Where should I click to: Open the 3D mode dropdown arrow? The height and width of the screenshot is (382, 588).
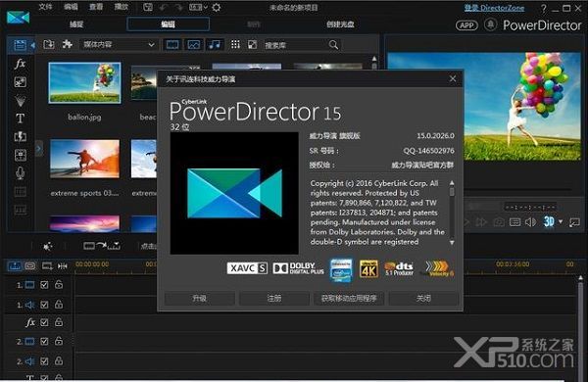point(561,222)
